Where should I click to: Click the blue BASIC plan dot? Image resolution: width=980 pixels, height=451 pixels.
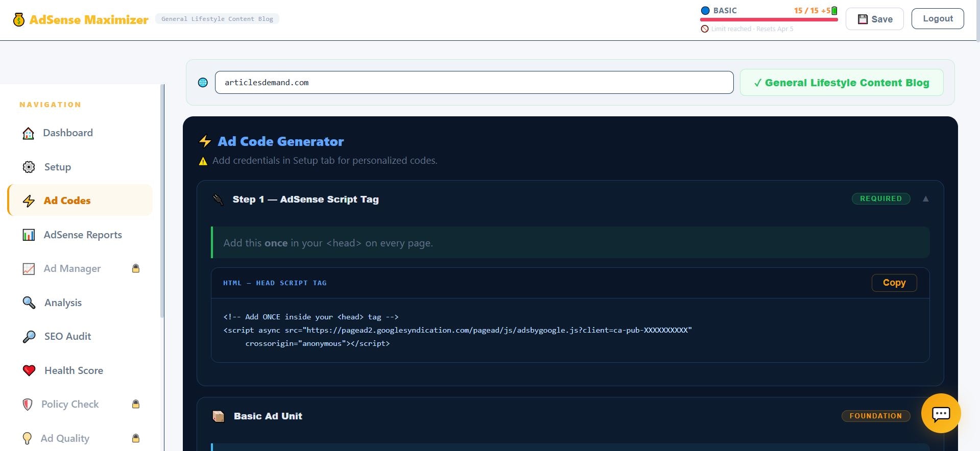tap(705, 11)
